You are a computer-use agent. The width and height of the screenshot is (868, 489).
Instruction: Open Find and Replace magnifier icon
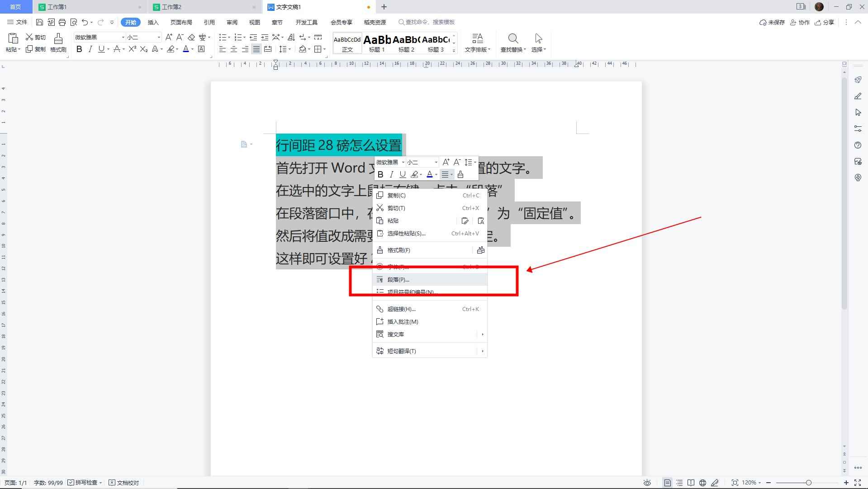tap(512, 39)
